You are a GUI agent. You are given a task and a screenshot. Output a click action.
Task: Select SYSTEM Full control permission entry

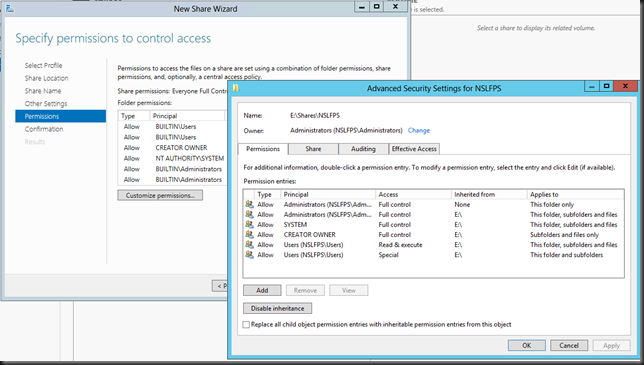pos(433,225)
